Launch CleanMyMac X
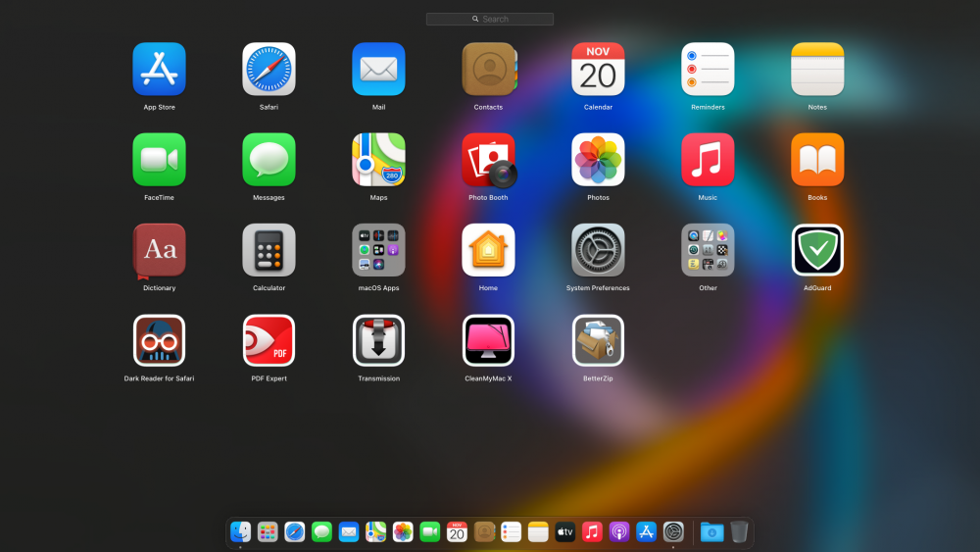The height and width of the screenshot is (552, 980). pyautogui.click(x=488, y=340)
